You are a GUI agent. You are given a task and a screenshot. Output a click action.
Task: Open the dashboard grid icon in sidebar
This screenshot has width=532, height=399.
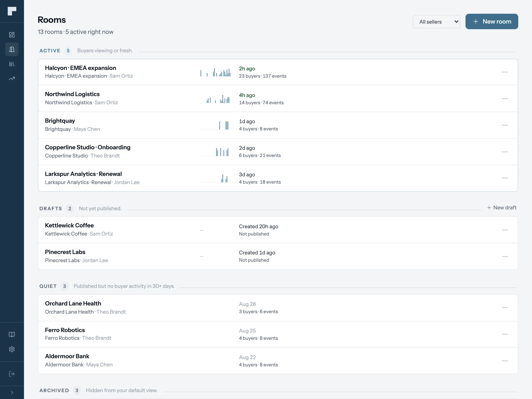[12, 35]
